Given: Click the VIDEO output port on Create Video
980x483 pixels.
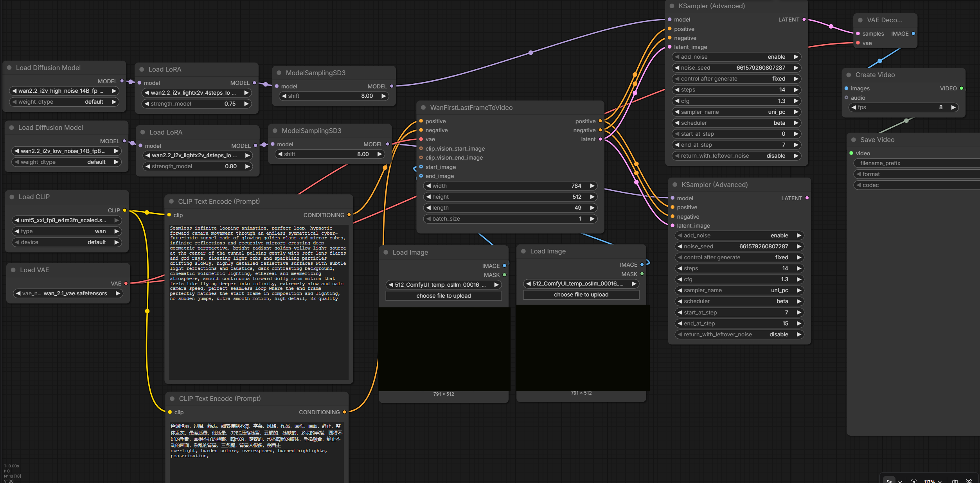Looking at the screenshot, I should (961, 88).
